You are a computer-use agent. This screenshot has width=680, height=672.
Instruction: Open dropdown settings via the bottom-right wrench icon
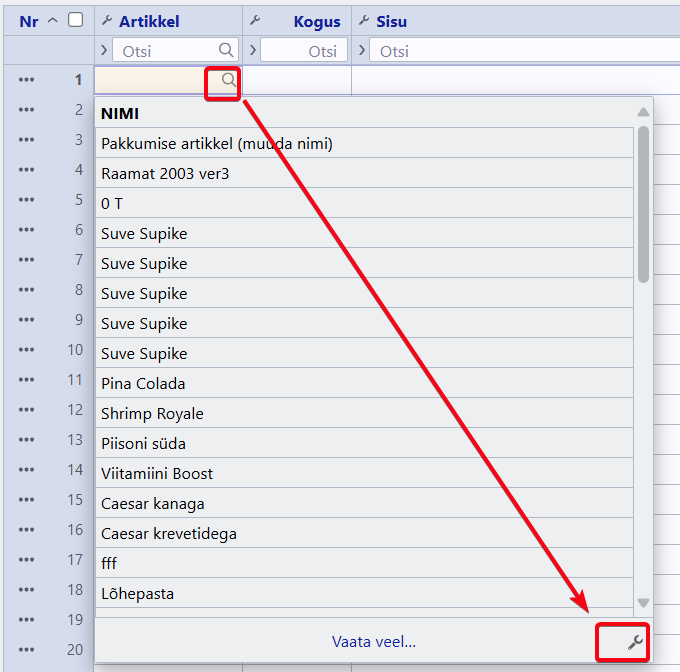click(x=635, y=643)
